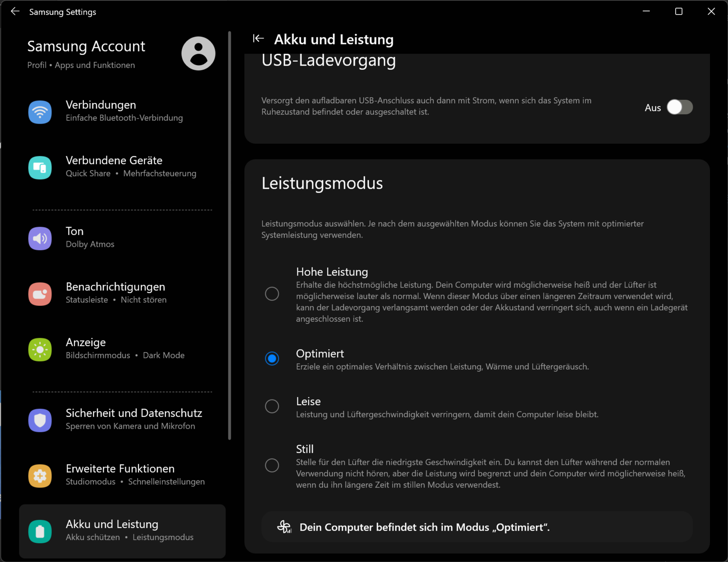Click the "Studiomodus • Schnelleinstellungen" subtitle

click(135, 481)
